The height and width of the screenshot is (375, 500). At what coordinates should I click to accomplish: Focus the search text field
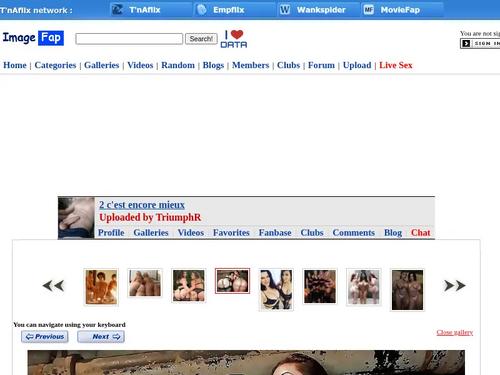pos(129,39)
